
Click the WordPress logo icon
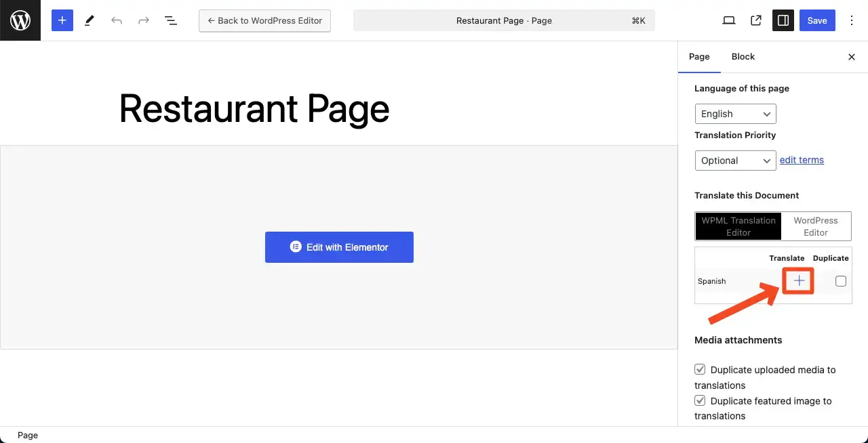point(20,20)
